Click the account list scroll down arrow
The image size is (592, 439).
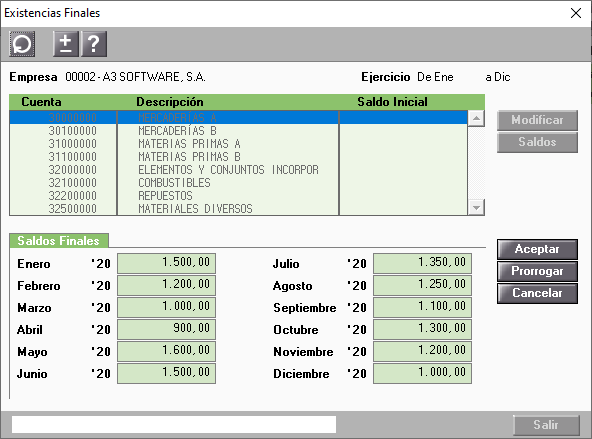click(x=476, y=207)
